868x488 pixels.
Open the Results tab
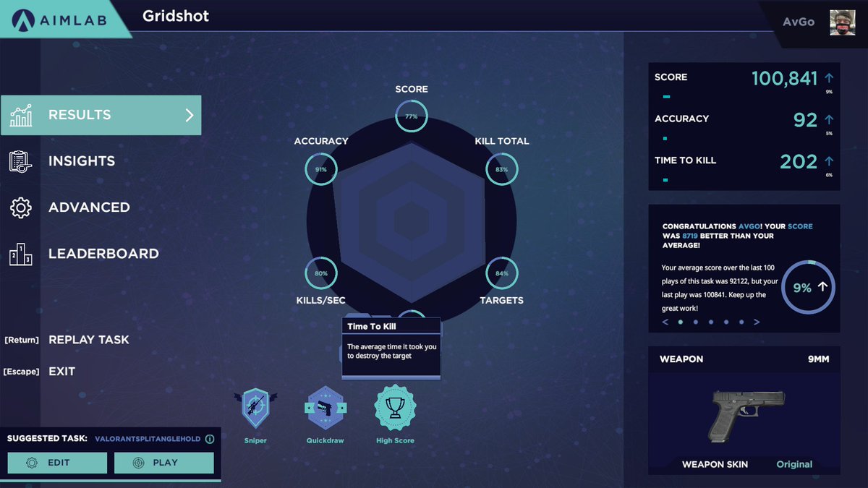coord(101,115)
